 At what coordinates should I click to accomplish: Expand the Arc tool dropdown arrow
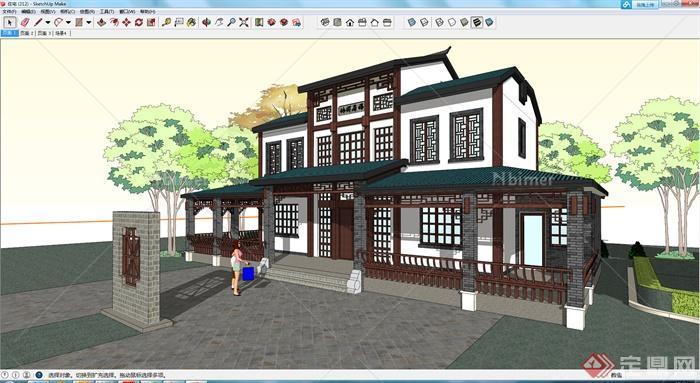click(x=68, y=22)
